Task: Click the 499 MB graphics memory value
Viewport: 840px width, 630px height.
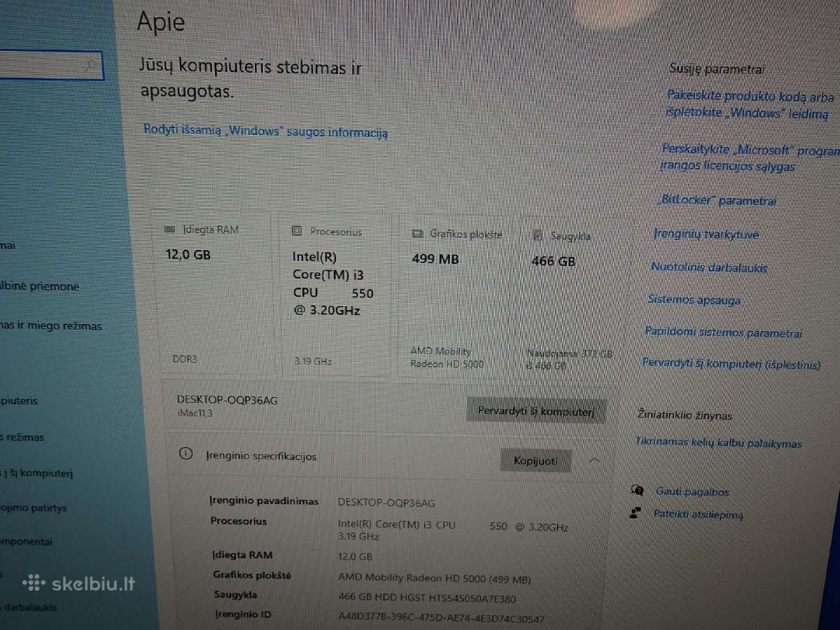Action: coord(435,259)
